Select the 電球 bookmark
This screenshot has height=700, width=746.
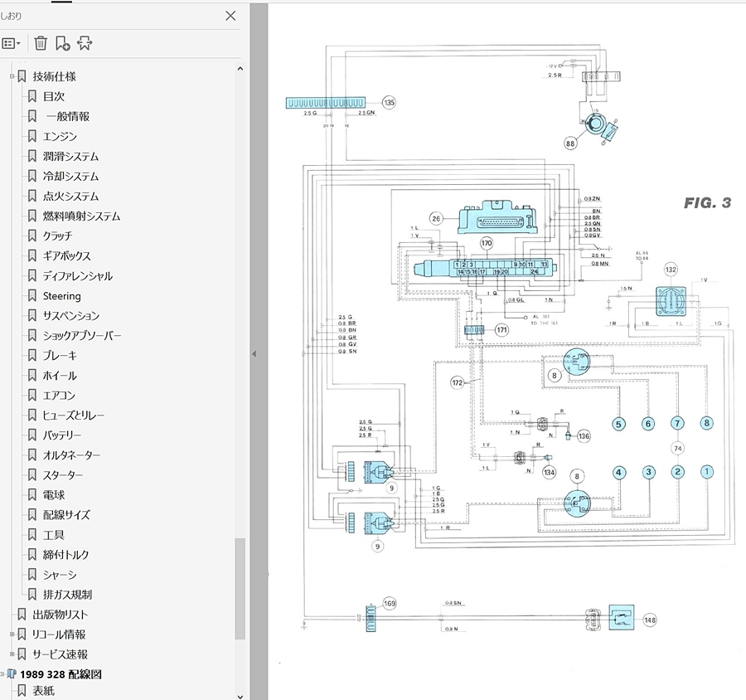point(54,496)
